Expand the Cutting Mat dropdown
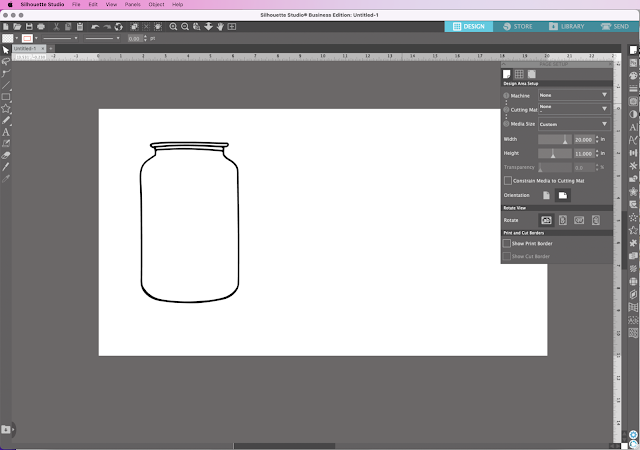This screenshot has width=640, height=450. [573, 108]
